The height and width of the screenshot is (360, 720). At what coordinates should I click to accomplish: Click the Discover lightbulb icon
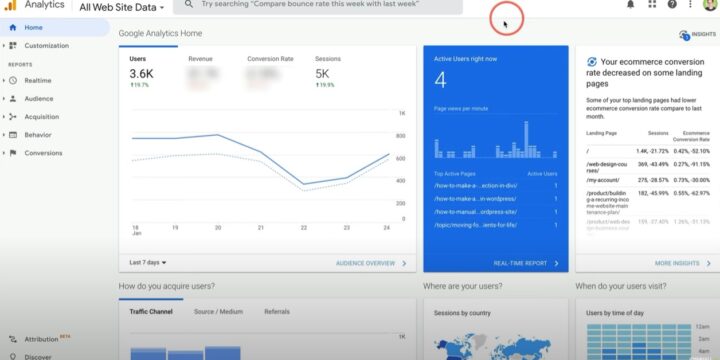click(x=13, y=357)
